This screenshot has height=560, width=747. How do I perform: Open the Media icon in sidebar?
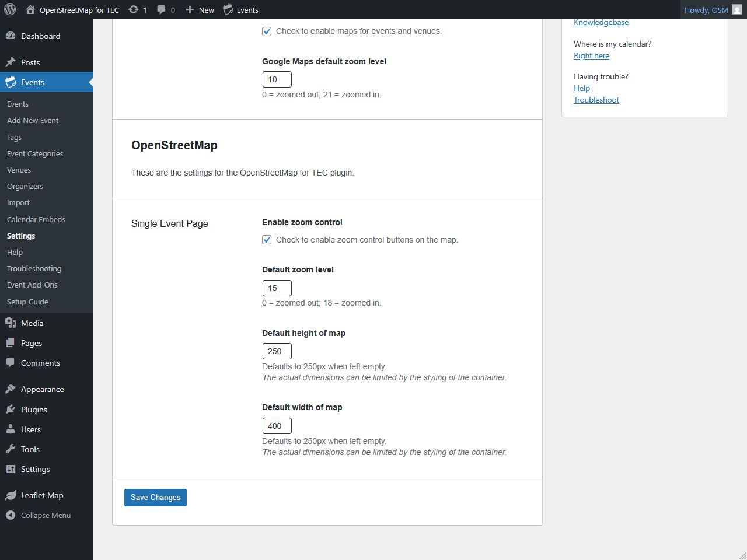[x=11, y=323]
